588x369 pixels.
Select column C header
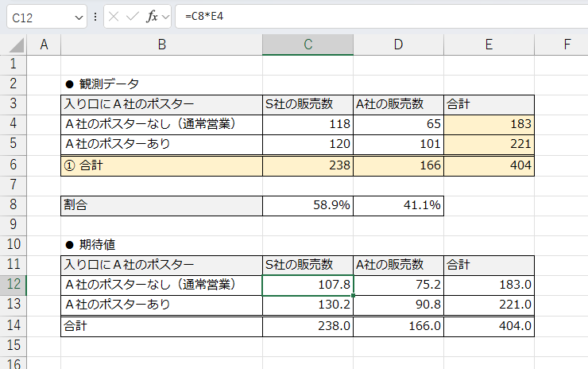pos(308,45)
